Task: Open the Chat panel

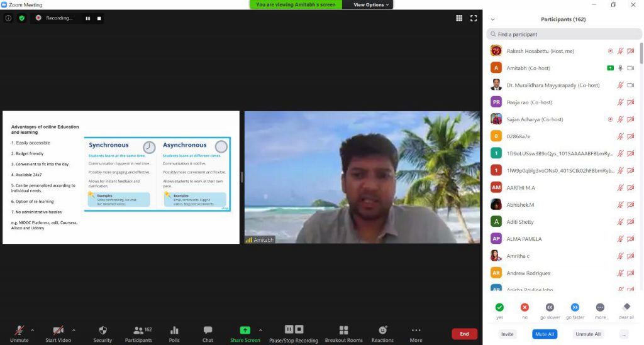Action: [x=208, y=332]
